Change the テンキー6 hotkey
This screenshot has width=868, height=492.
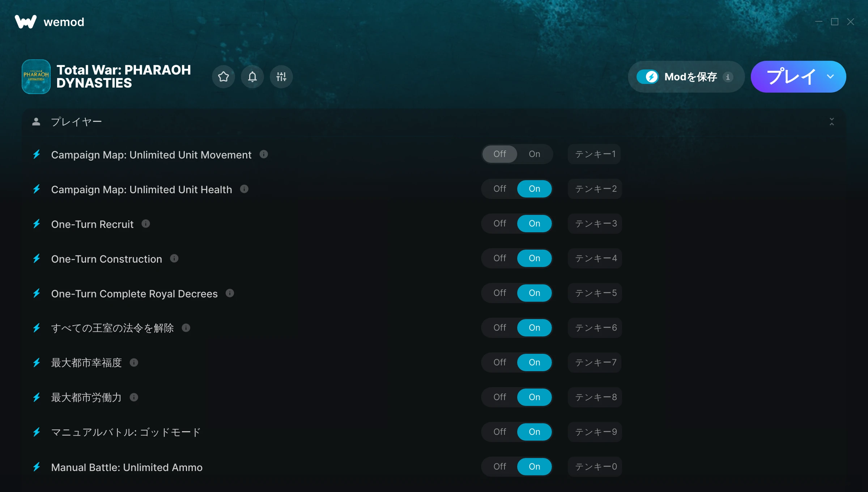pyautogui.click(x=595, y=328)
